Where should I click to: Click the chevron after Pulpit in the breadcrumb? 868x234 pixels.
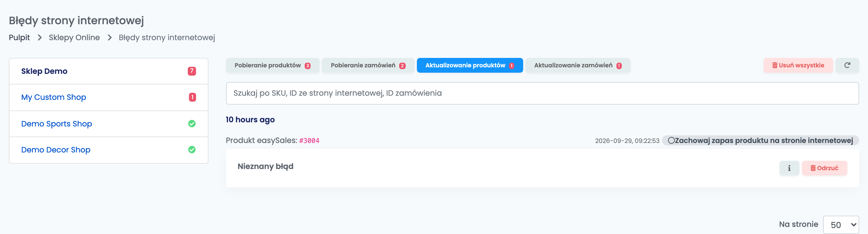coord(40,38)
